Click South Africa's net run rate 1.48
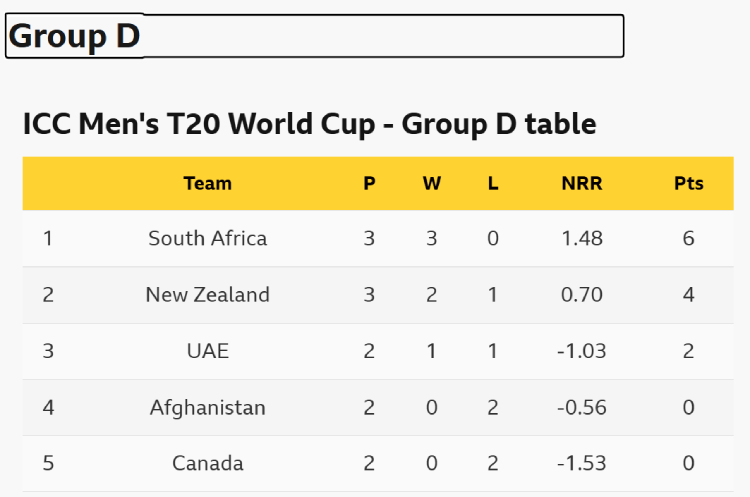Screen dimensions: 750x497 [582, 238]
